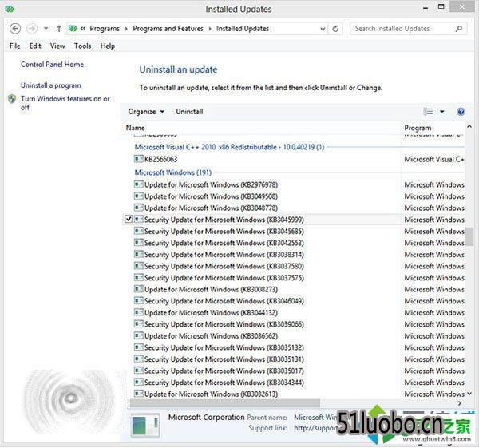The image size is (479, 448).
Task: Click the icon for update KB3036562
Action: [x=139, y=335]
